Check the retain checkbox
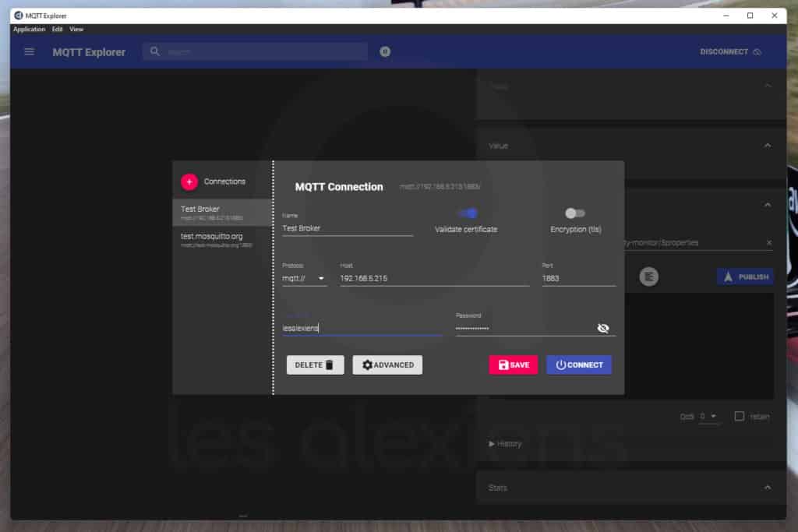Screen dimensions: 798x532 739,416
